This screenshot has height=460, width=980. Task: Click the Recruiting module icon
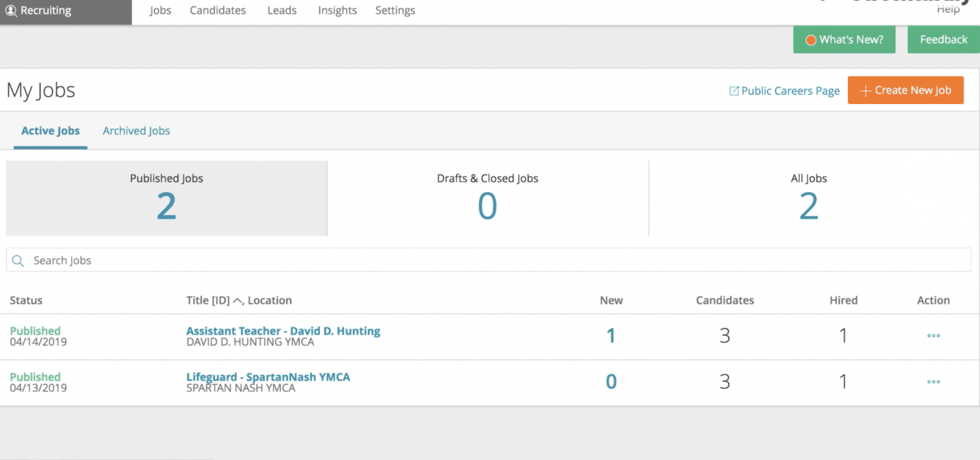point(11,11)
